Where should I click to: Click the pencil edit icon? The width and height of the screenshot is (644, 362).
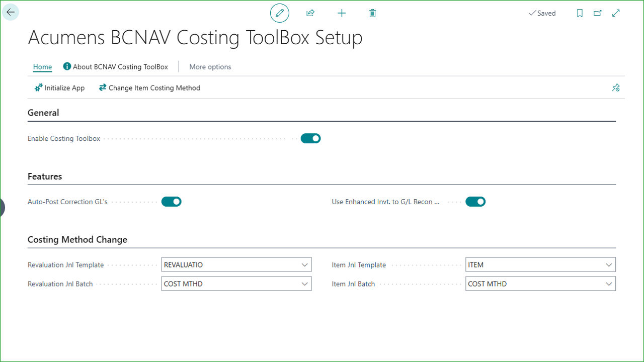pyautogui.click(x=280, y=13)
